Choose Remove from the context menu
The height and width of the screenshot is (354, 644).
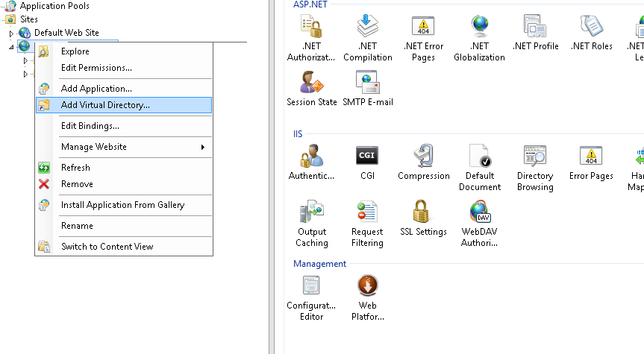click(x=124, y=184)
